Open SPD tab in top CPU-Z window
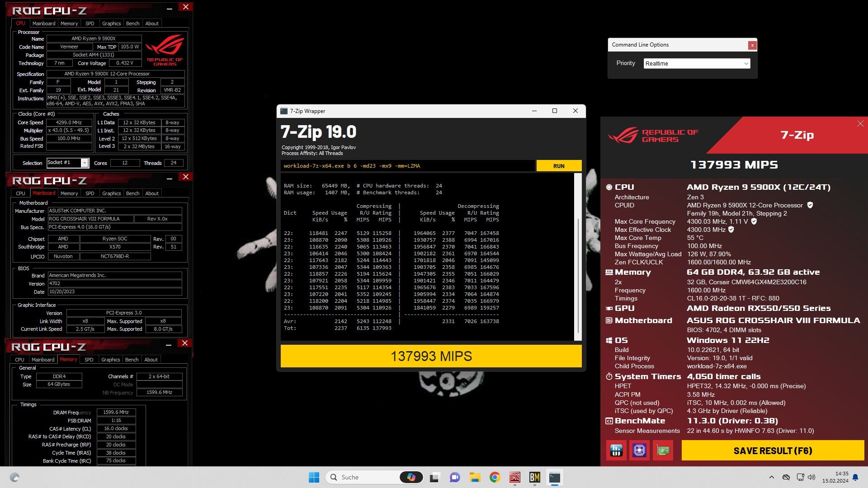868x488 pixels. 90,23
